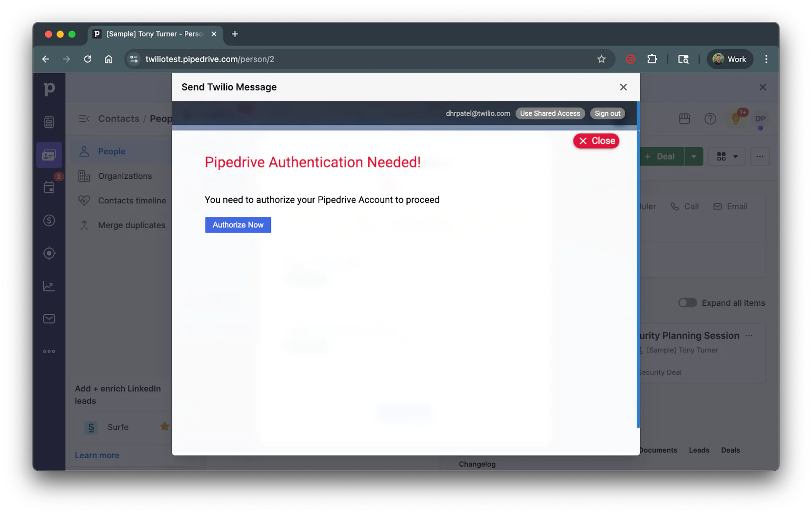Enable the Expand all items toggle
The height and width of the screenshot is (514, 812).
687,302
